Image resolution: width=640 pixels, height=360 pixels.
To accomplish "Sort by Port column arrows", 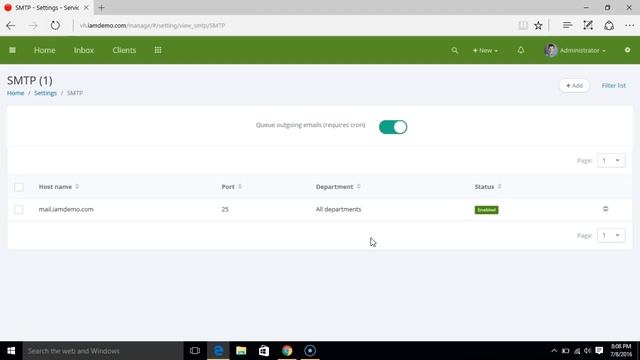I will click(240, 187).
